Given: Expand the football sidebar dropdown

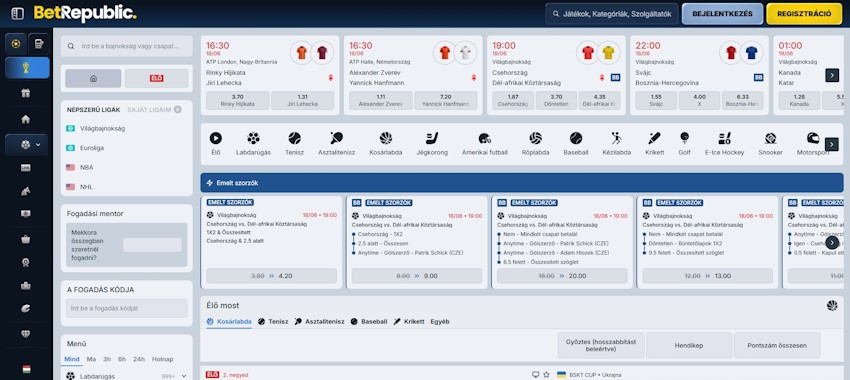Looking at the screenshot, I should (x=27, y=145).
